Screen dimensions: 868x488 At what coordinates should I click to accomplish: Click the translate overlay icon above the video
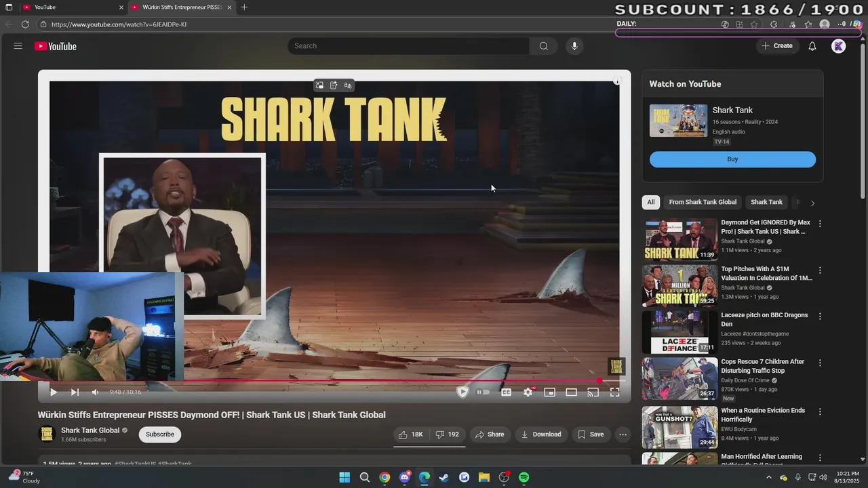(x=348, y=85)
